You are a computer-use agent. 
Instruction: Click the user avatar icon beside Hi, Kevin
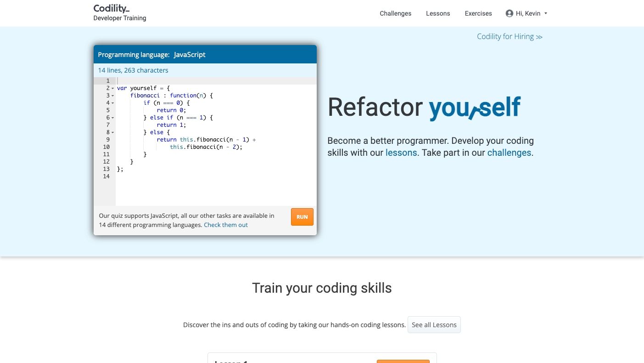point(509,13)
